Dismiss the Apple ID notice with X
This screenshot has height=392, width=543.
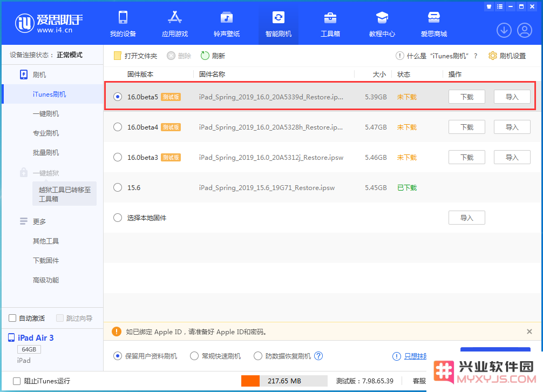[530, 332]
